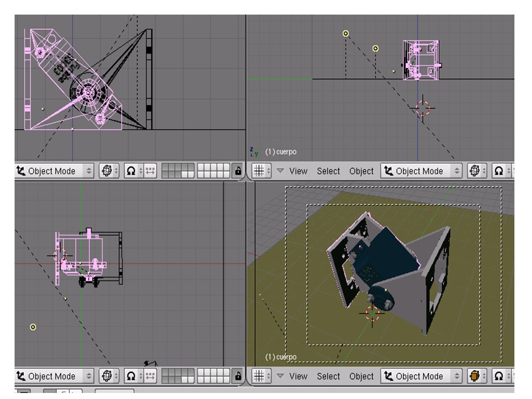Toggle layer 15 button in lower-left viewport header
Viewport: 532px width, 399px height.
pyautogui.click(x=191, y=379)
